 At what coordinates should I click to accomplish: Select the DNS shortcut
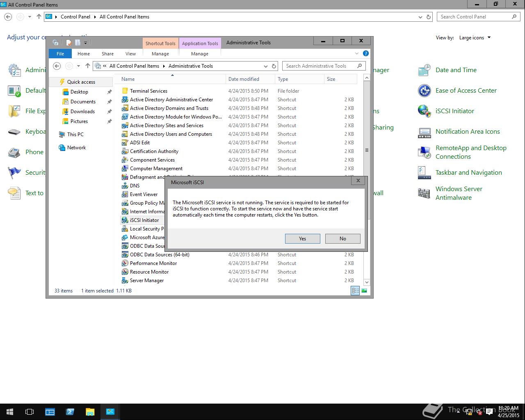point(135,186)
